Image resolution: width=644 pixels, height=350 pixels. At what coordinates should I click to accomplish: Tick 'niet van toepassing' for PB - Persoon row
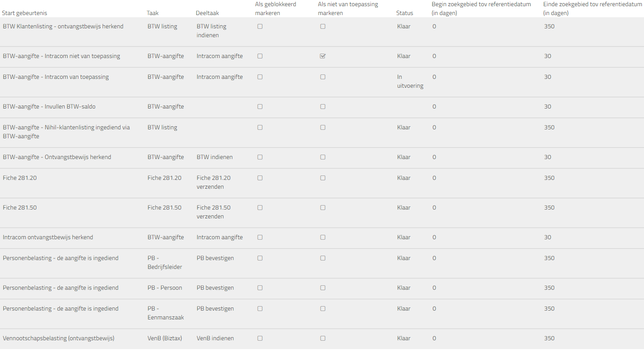(323, 288)
